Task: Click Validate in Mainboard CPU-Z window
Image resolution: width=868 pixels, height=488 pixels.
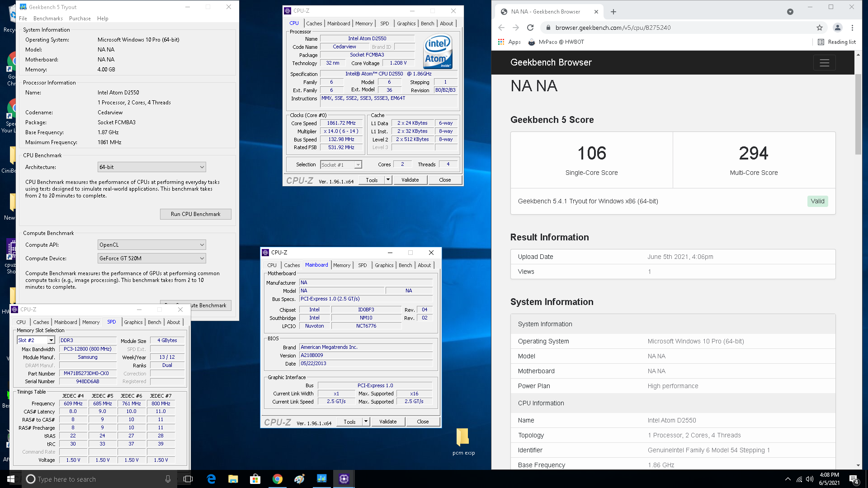Action: point(388,422)
